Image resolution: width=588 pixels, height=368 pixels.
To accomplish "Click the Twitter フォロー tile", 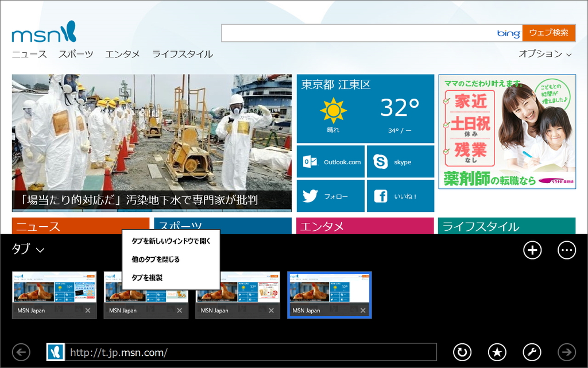I will pyautogui.click(x=330, y=196).
